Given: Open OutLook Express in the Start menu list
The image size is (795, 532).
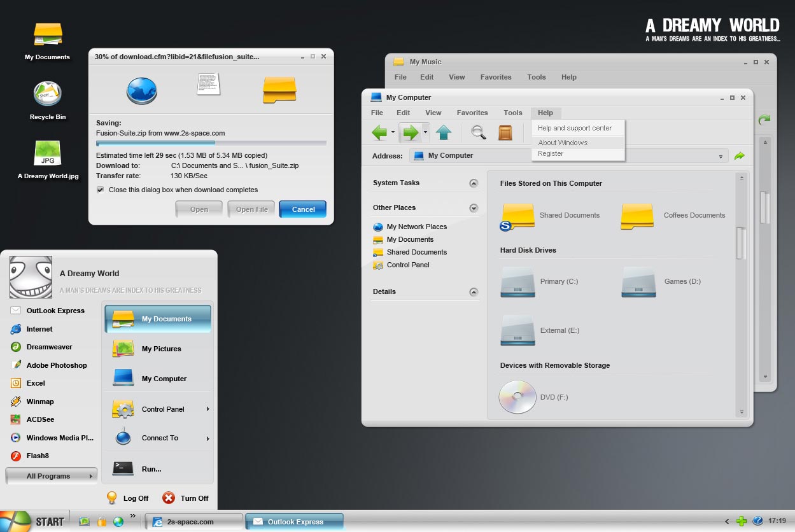Looking at the screenshot, I should [x=47, y=311].
